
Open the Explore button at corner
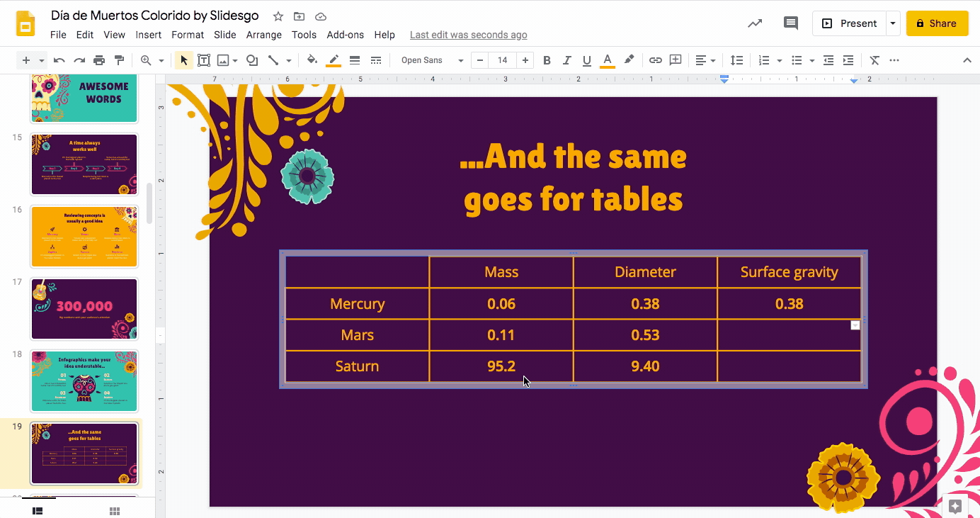click(x=955, y=506)
